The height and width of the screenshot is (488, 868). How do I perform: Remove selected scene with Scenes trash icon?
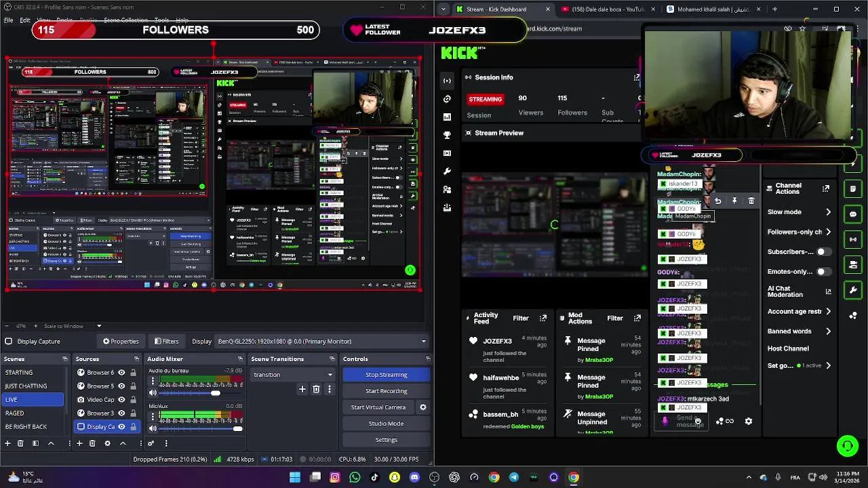[20, 443]
